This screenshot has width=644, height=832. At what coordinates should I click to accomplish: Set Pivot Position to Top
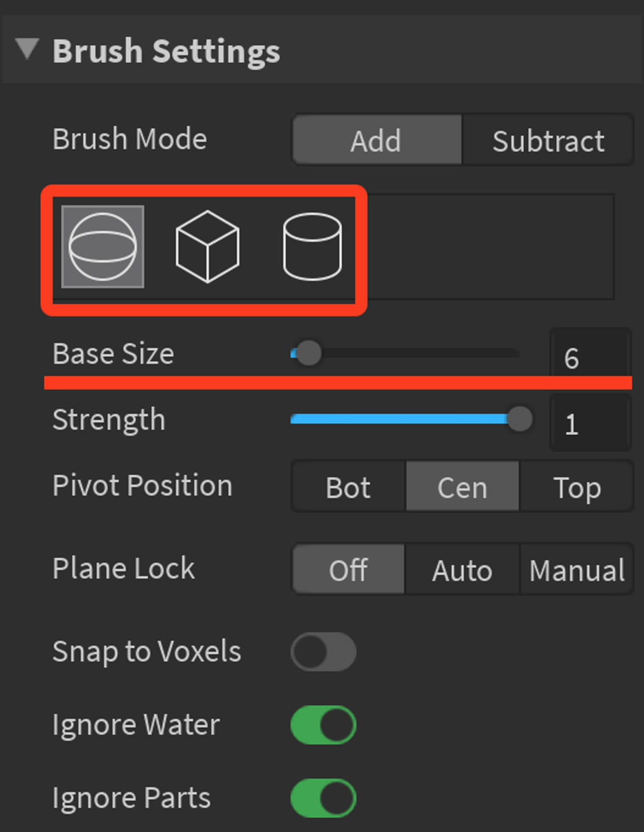coord(577,487)
